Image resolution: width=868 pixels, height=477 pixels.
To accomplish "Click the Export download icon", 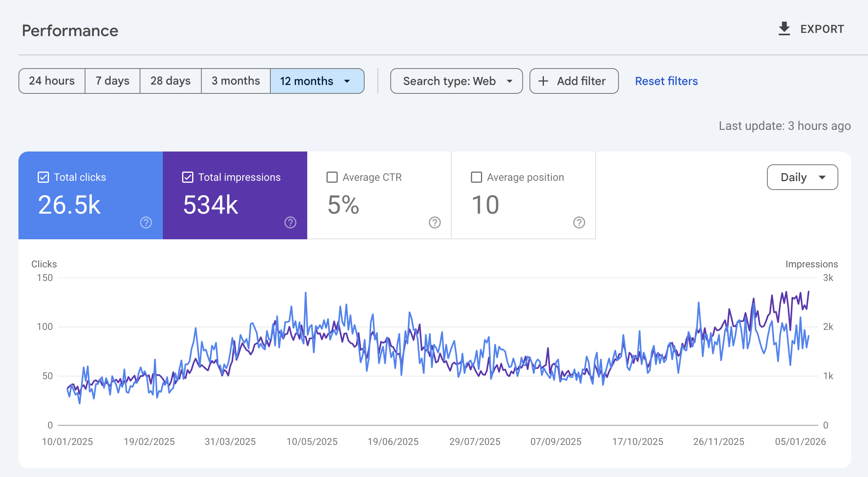I will pyautogui.click(x=784, y=29).
